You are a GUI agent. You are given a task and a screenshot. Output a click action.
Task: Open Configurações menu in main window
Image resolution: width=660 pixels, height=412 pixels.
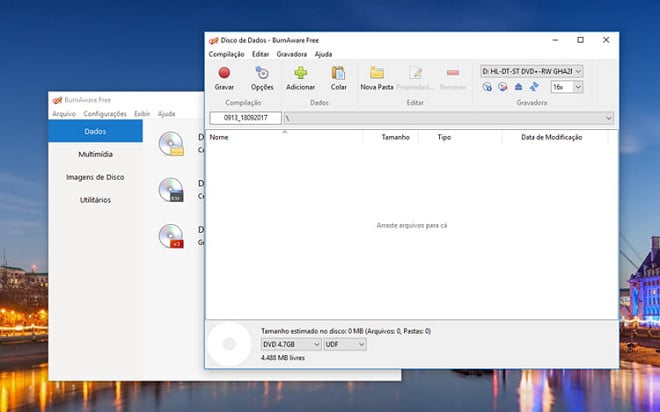105,114
